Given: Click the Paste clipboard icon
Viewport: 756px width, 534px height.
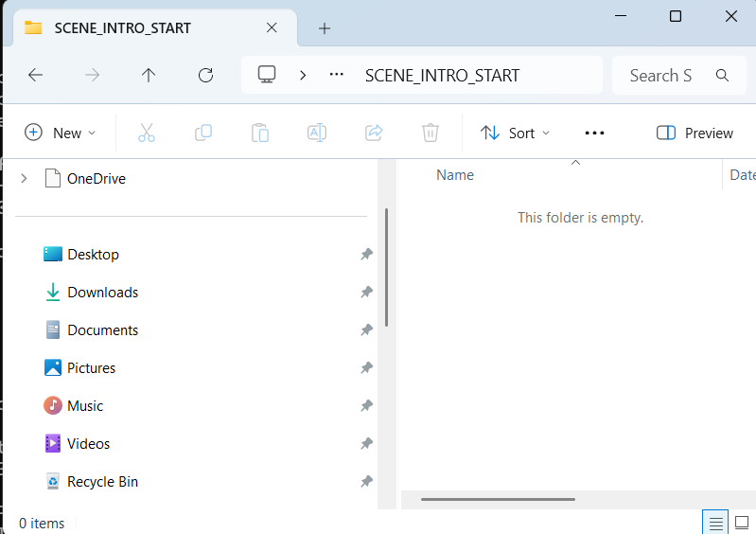Looking at the screenshot, I should click(260, 133).
